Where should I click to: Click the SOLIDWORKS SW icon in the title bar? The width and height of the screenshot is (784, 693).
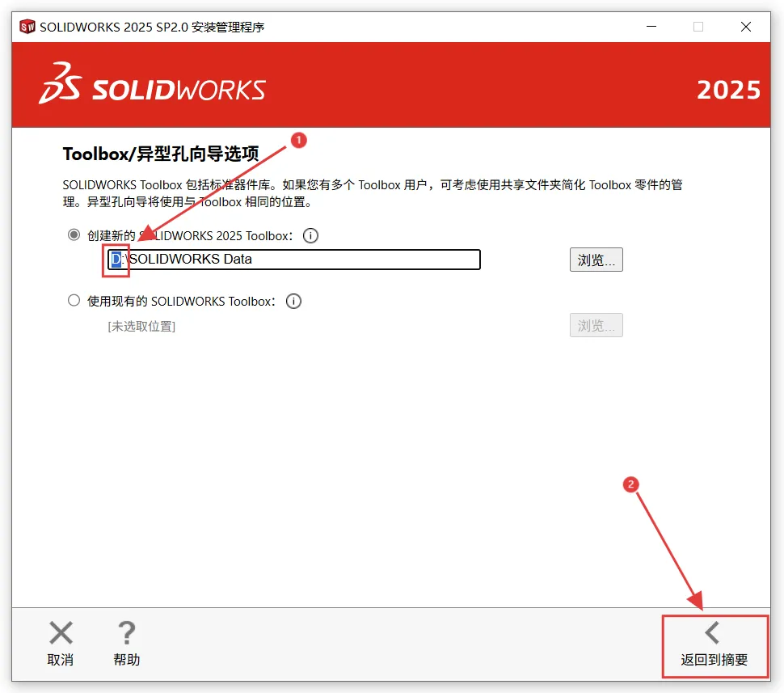27,27
